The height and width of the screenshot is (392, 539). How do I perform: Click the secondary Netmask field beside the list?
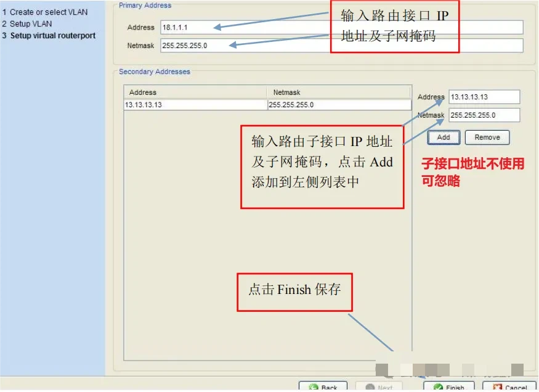point(484,115)
